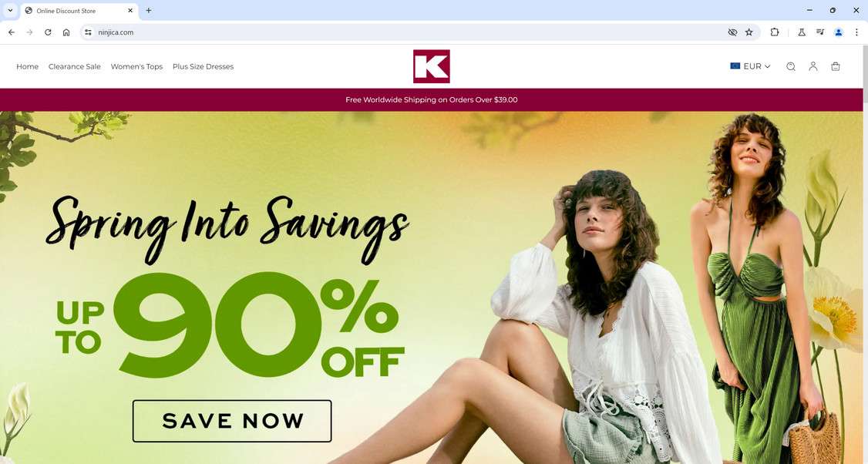Reload the page with the refresh icon

pos(48,32)
